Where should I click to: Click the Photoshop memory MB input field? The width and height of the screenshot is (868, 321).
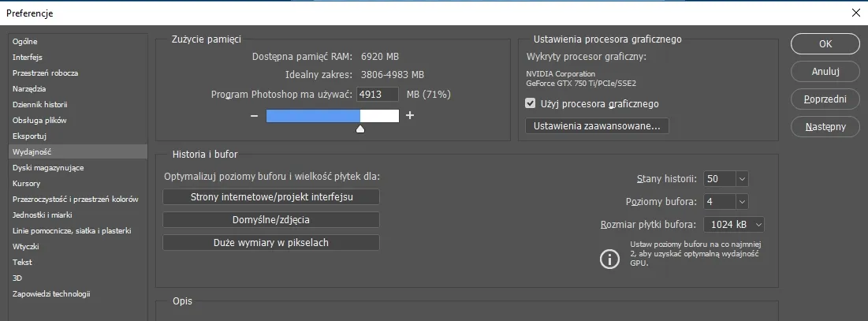[378, 95]
